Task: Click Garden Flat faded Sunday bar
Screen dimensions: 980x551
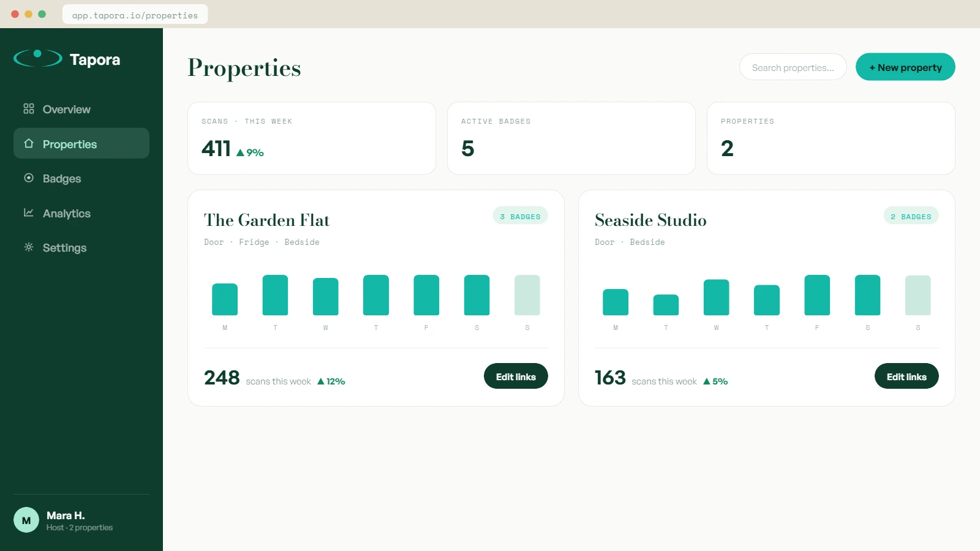Action: (x=527, y=295)
